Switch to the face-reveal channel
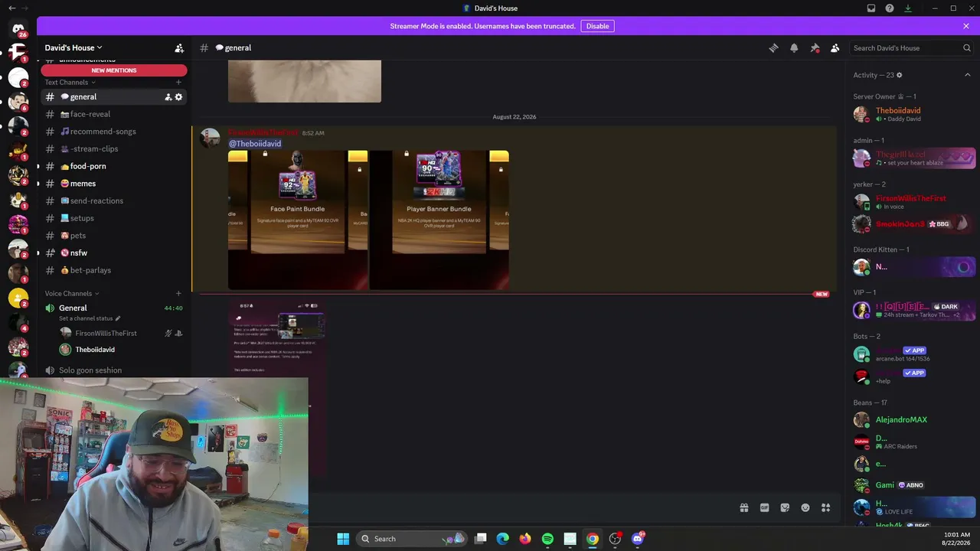This screenshot has height=551, width=980. (x=114, y=114)
